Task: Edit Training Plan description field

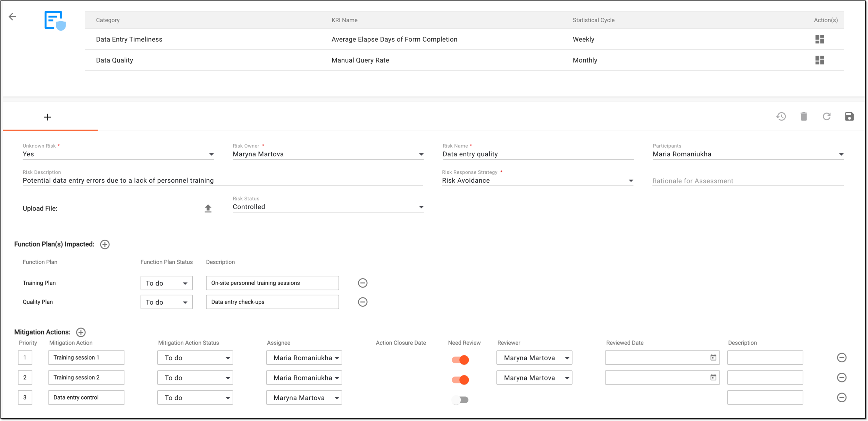Action: (x=273, y=283)
